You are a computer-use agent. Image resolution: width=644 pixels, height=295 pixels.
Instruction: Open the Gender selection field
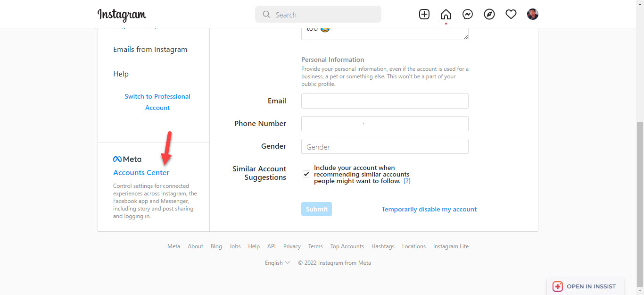coord(385,146)
